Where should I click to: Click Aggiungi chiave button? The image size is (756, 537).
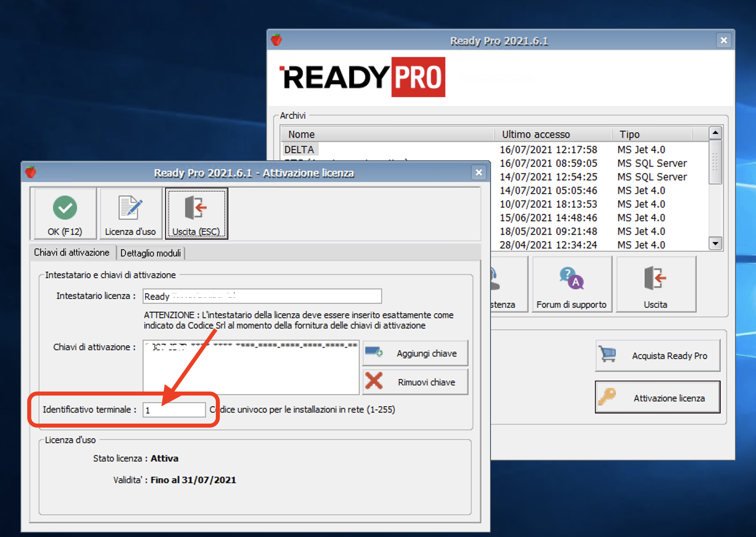(x=415, y=353)
